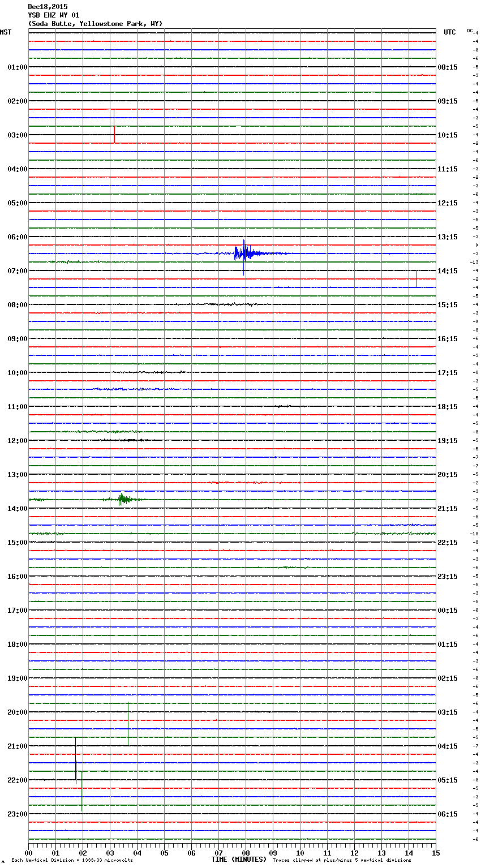
Task: Select the 17:00 MST time label
Action: coord(18,611)
